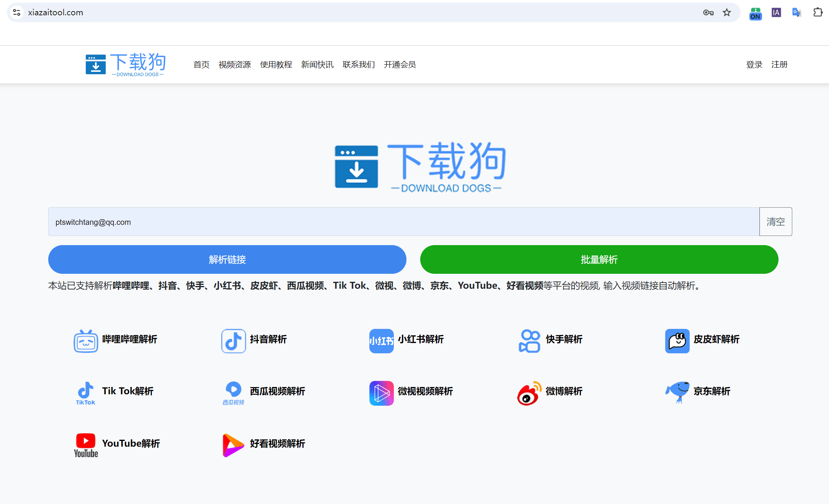Open the Kuaishou parser icon
This screenshot has height=504, width=829.
pos(529,341)
